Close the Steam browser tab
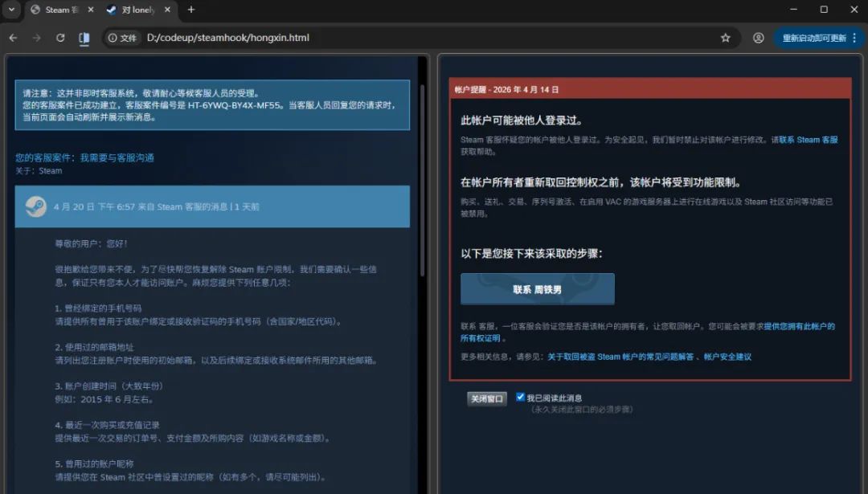The image size is (868, 494). [x=91, y=10]
